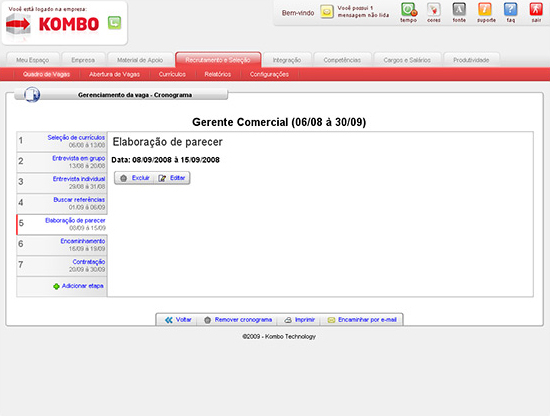This screenshot has height=416, width=550.
Task: Switch to the Competências tab
Action: click(342, 60)
